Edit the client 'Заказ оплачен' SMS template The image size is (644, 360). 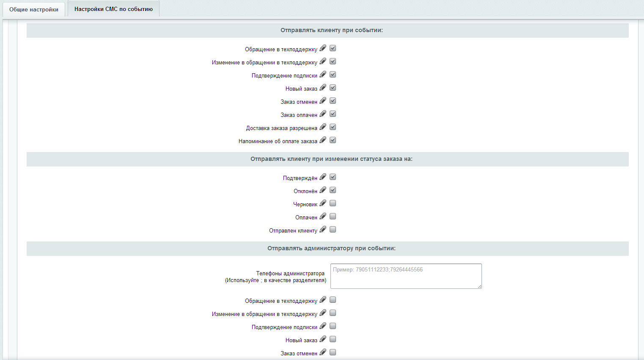point(323,114)
